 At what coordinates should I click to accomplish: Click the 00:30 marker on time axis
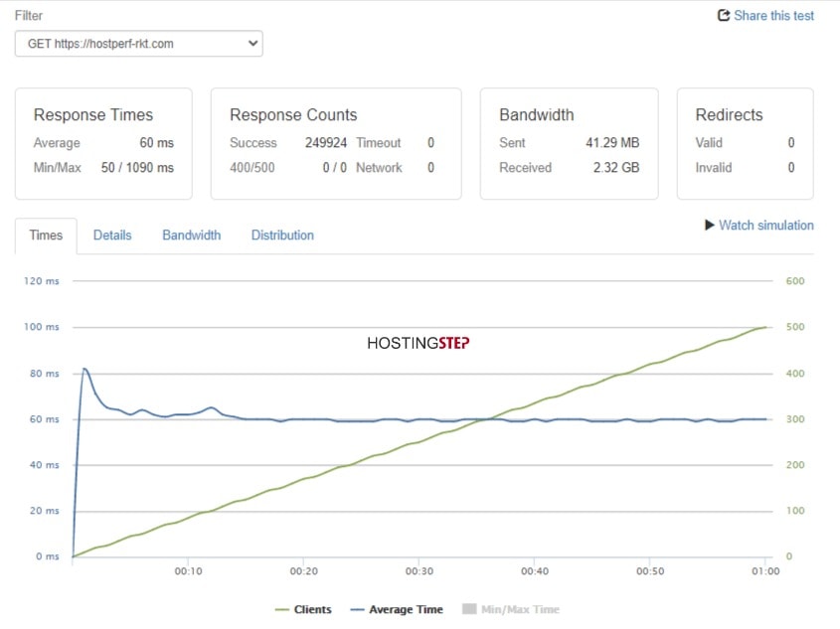tap(419, 571)
